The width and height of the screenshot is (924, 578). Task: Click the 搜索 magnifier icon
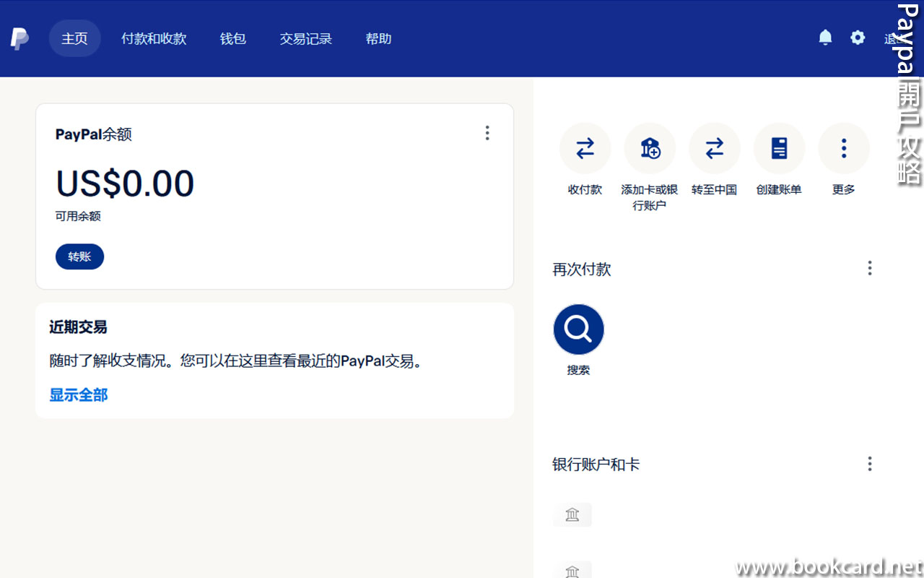point(578,329)
